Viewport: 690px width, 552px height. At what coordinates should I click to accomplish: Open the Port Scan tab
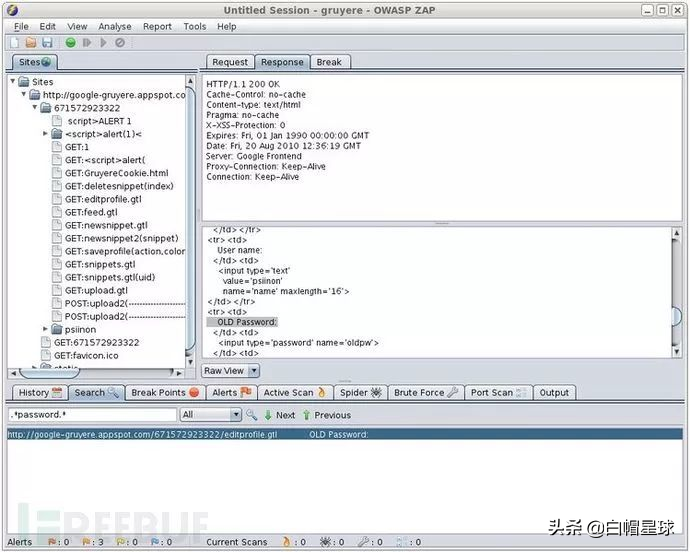(x=499, y=393)
